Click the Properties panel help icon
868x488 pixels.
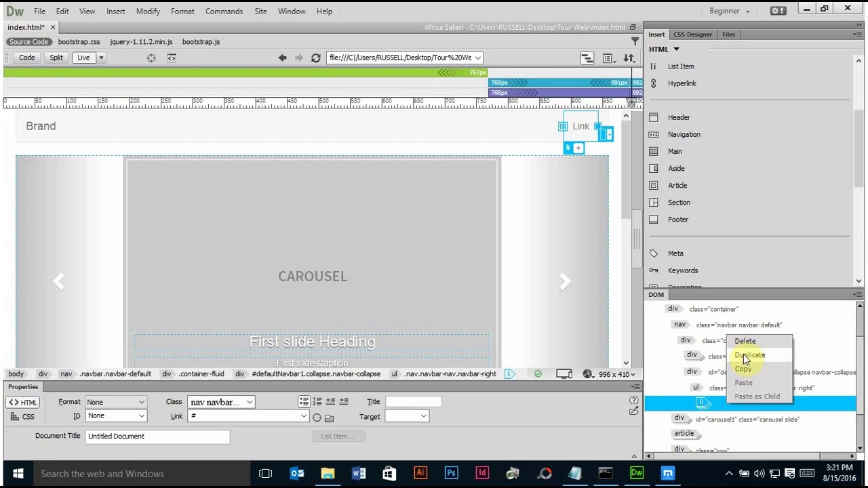click(633, 401)
